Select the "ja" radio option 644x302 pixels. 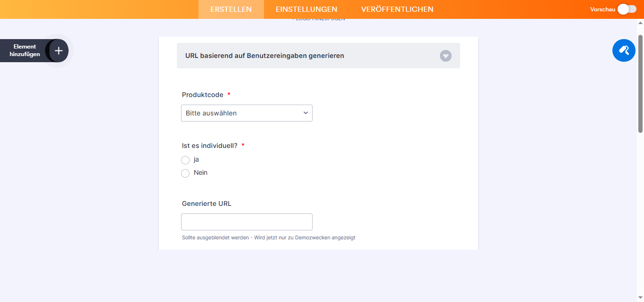tap(185, 160)
